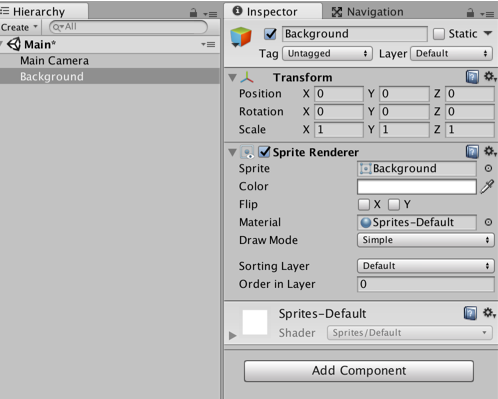Toggle the Hierarchy panel lock icon

(193, 13)
